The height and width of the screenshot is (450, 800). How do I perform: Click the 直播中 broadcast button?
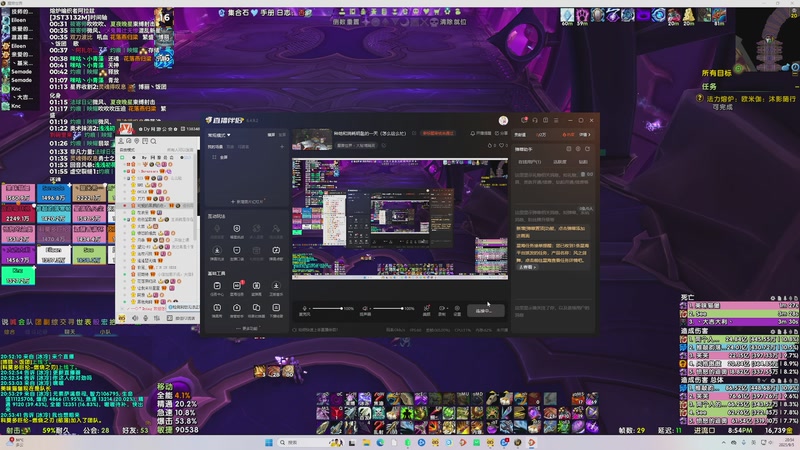coord(486,311)
